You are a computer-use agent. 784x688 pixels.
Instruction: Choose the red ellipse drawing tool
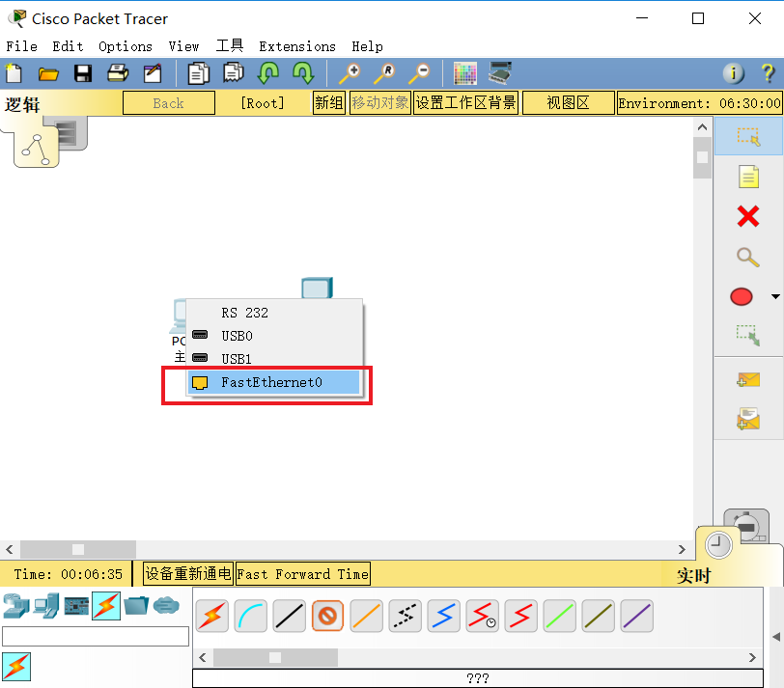(x=741, y=297)
